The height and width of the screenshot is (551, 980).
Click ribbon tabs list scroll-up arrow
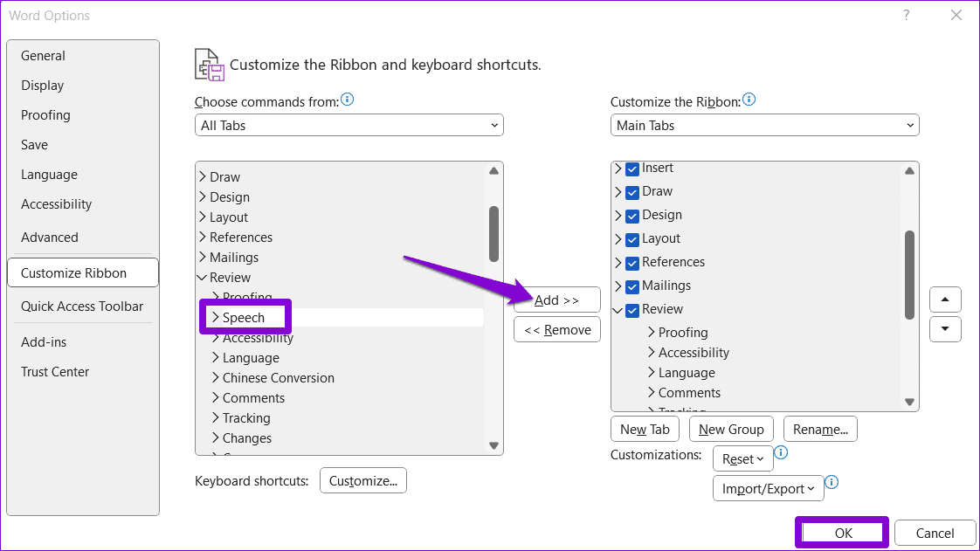click(909, 170)
